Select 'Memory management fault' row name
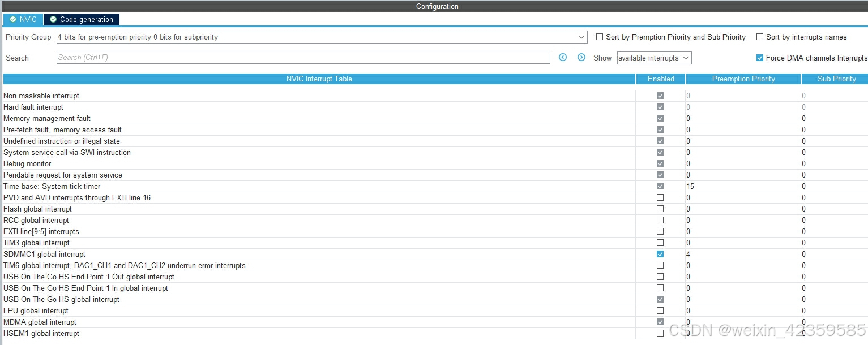This screenshot has width=868, height=345. [47, 119]
